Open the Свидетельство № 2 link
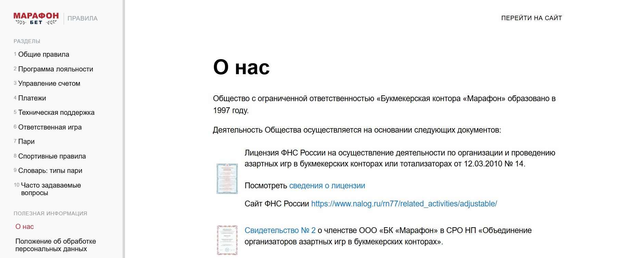 (x=280, y=230)
